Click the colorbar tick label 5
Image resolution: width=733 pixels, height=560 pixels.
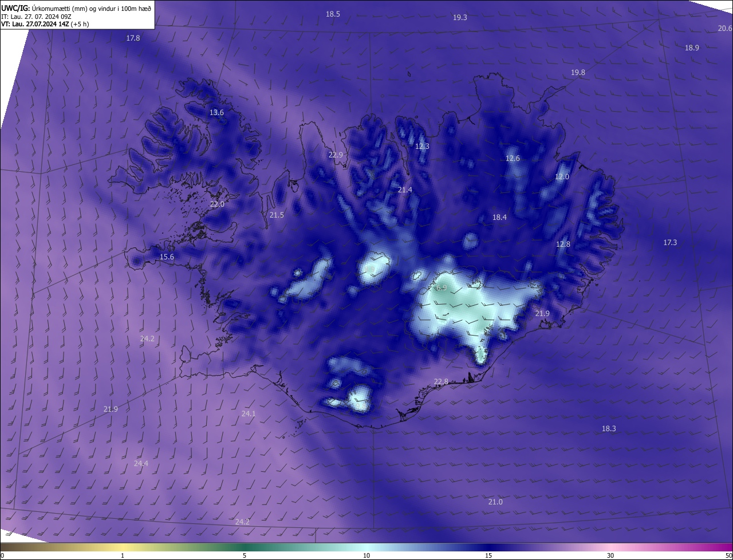pos(245,555)
